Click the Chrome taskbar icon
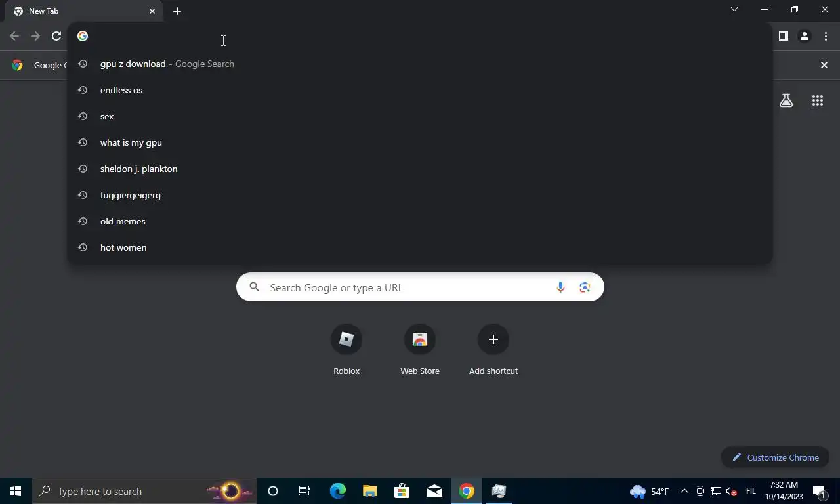The height and width of the screenshot is (504, 840). 467,491
